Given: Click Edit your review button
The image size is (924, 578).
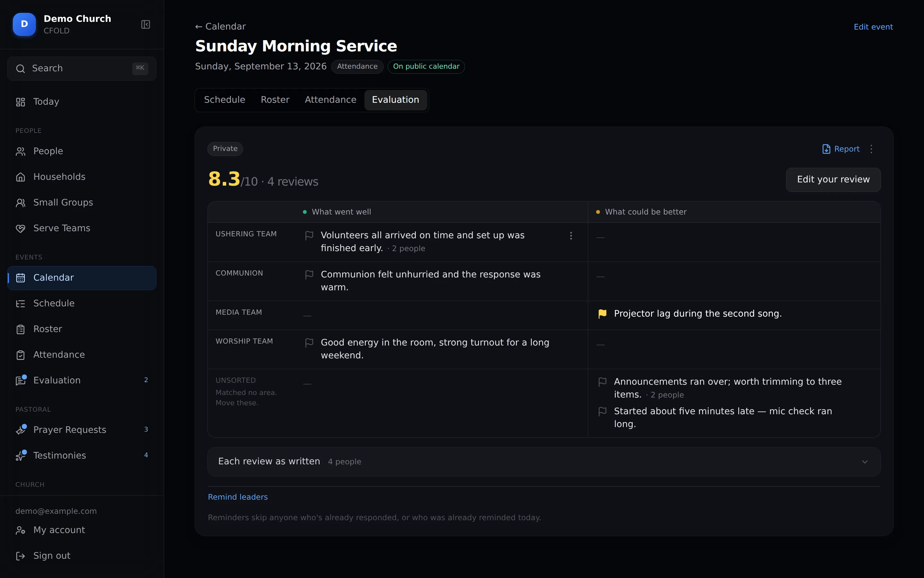Looking at the screenshot, I should [833, 180].
